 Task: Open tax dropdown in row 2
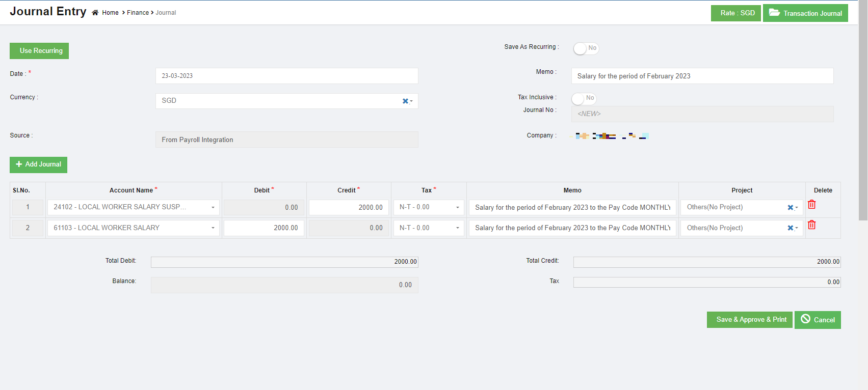457,228
